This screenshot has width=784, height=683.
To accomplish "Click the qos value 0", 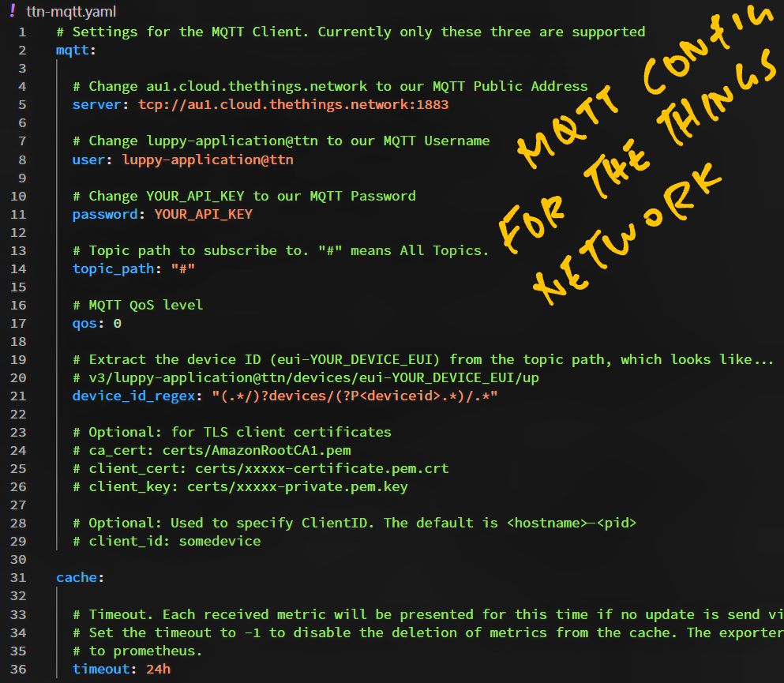I will [118, 324].
